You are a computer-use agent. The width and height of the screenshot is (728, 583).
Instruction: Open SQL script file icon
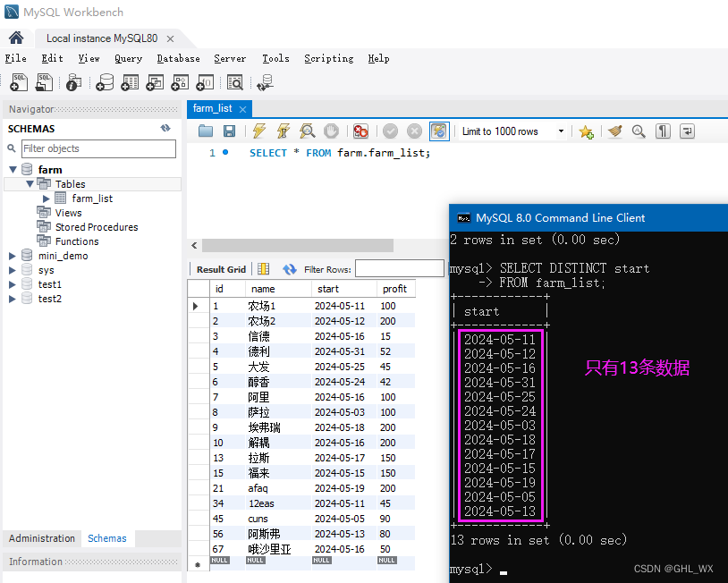pyautogui.click(x=44, y=82)
